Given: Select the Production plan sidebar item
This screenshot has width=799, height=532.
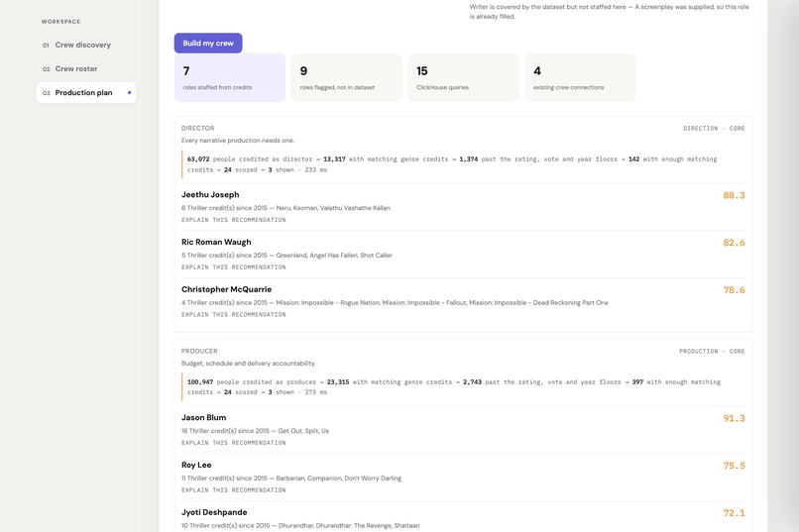Looking at the screenshot, I should tap(86, 93).
